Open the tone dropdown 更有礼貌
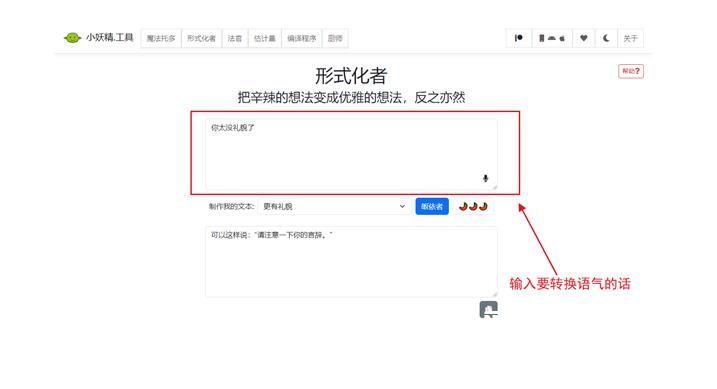The width and height of the screenshot is (717, 389). click(x=334, y=207)
